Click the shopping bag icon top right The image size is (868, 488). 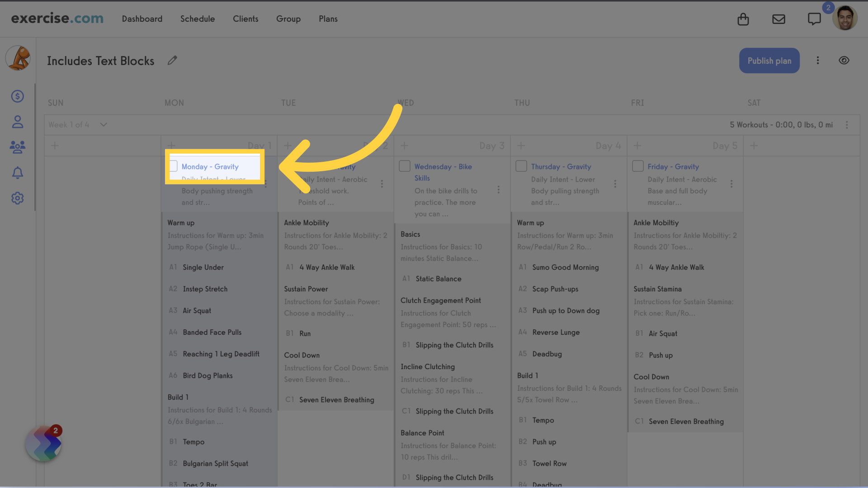coord(743,19)
